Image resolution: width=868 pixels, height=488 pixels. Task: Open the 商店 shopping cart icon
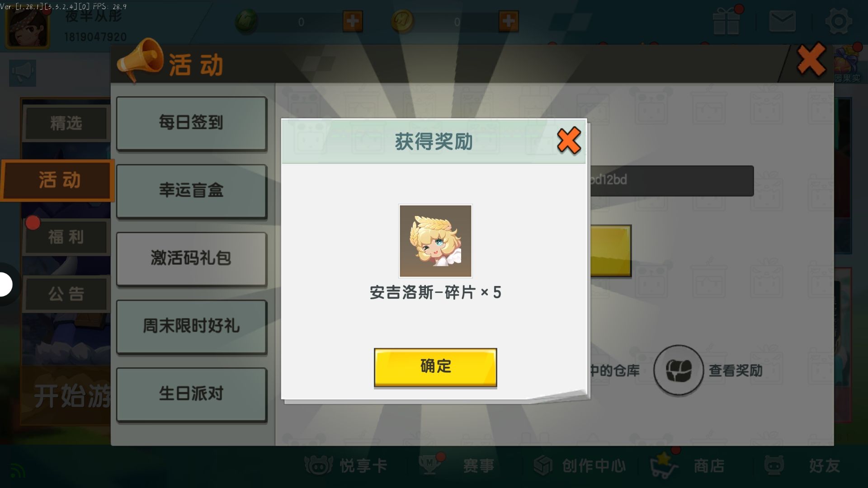point(664,465)
